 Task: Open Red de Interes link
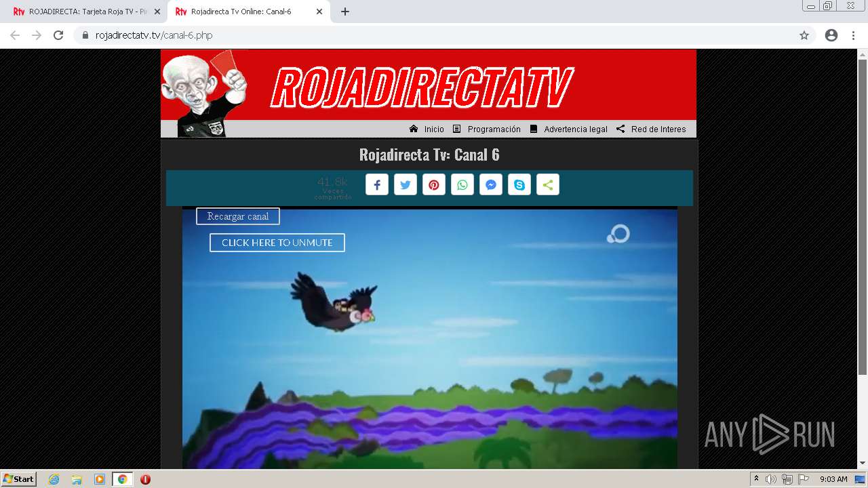click(x=651, y=129)
